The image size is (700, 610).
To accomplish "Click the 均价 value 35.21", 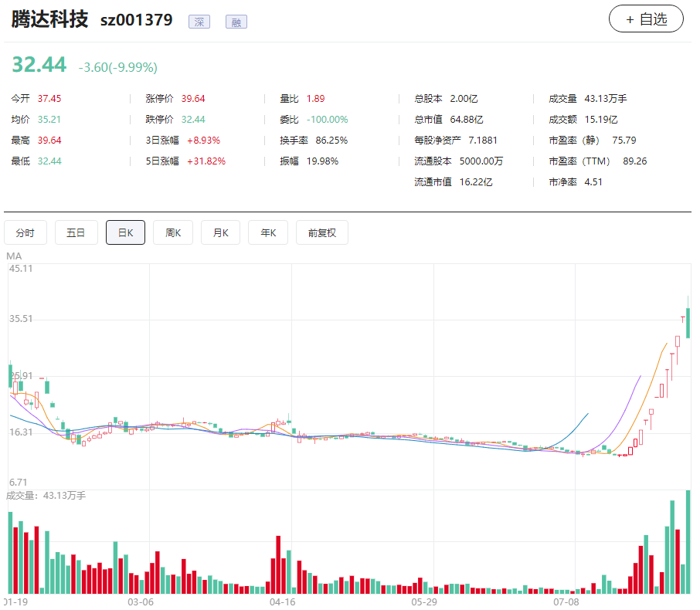I will (x=49, y=120).
